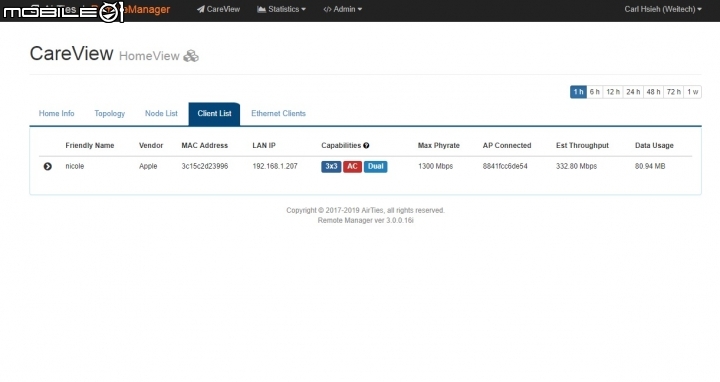Click the Dual capability badge

tap(376, 166)
